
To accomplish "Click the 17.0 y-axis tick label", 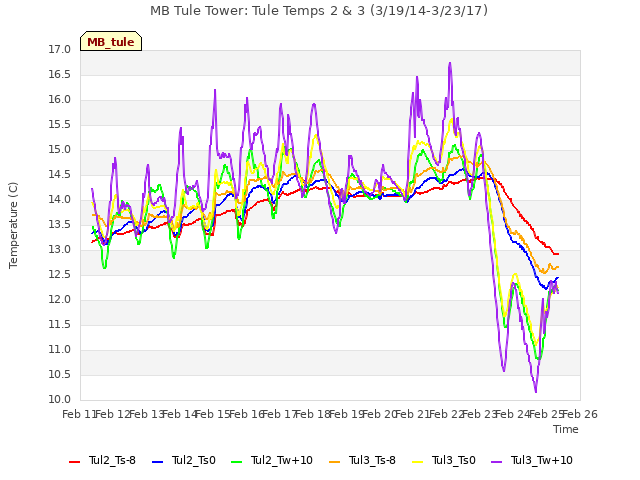I will pos(60,49).
